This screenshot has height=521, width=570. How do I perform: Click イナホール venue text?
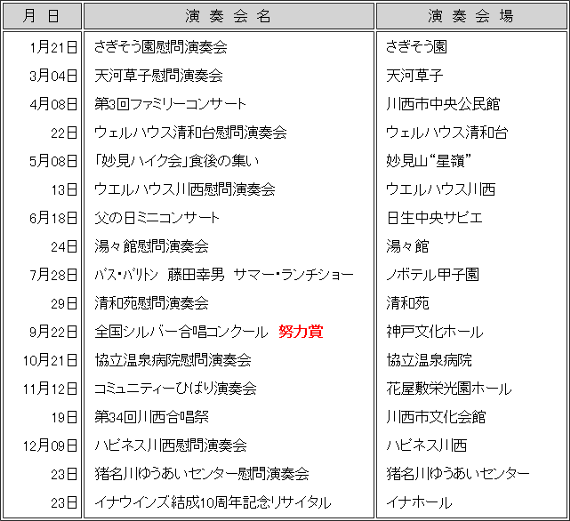(x=419, y=503)
